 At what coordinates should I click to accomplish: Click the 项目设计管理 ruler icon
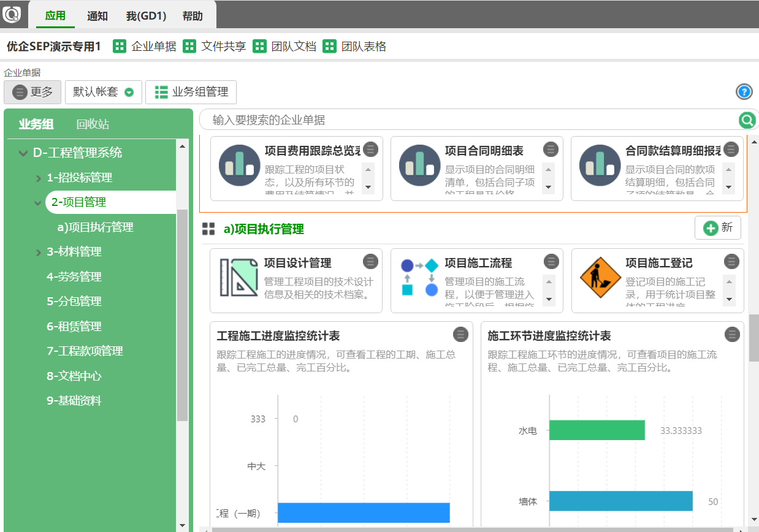[238, 277]
